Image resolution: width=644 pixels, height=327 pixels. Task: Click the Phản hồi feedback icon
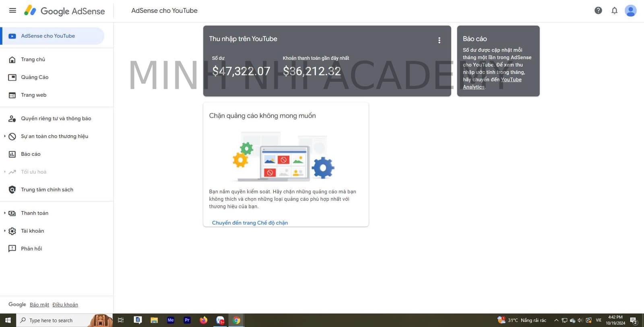12,248
